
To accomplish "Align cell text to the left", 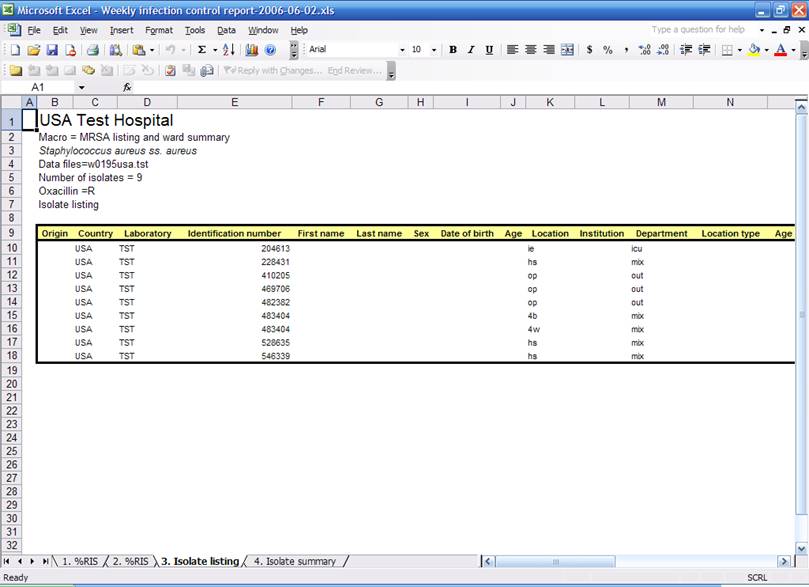I will [512, 50].
